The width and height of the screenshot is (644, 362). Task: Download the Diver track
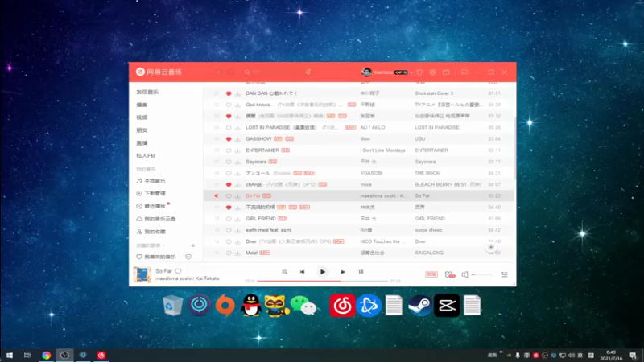pos(237,242)
